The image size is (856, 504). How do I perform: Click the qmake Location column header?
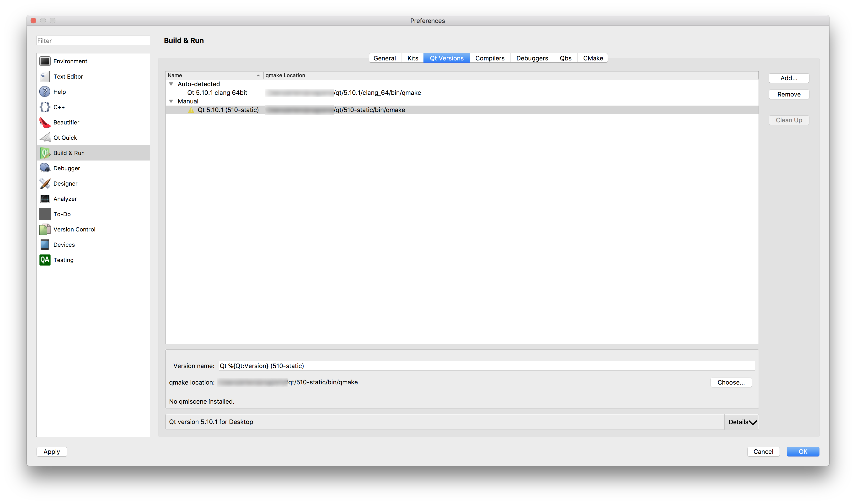tap(511, 75)
